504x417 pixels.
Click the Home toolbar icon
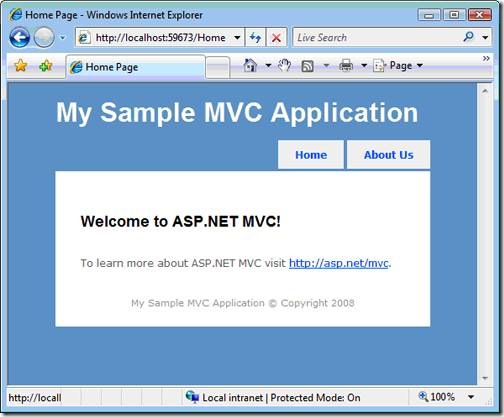click(x=250, y=65)
